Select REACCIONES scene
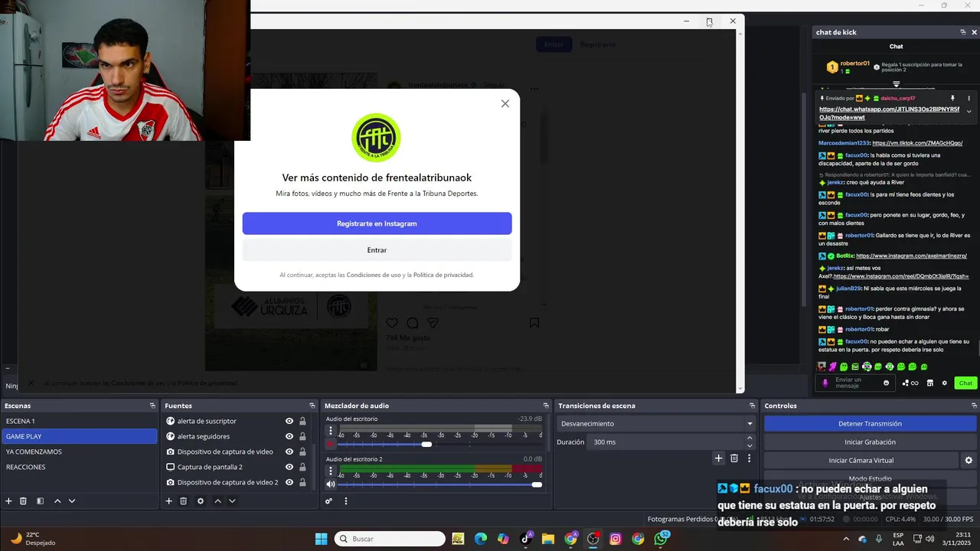The image size is (980, 551). point(80,467)
